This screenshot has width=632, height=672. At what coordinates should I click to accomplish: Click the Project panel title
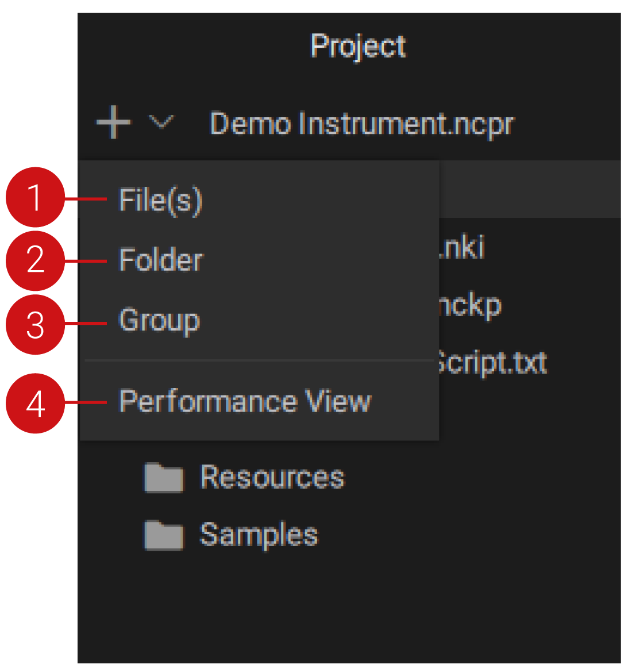coord(358,46)
